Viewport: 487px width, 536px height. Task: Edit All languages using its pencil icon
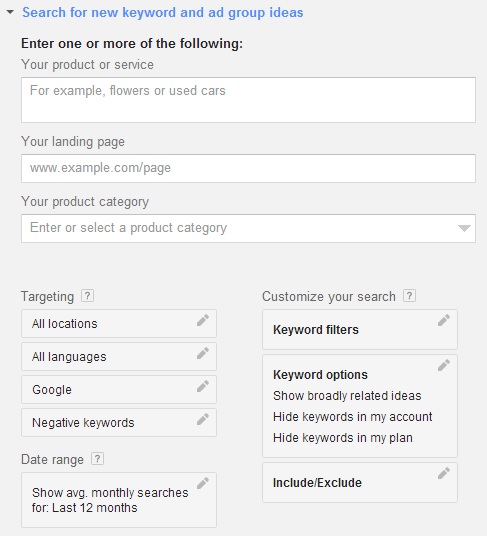click(x=203, y=353)
